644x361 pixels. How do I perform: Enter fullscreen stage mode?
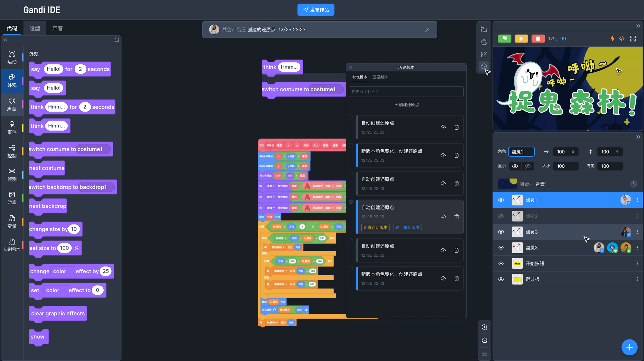(x=633, y=39)
